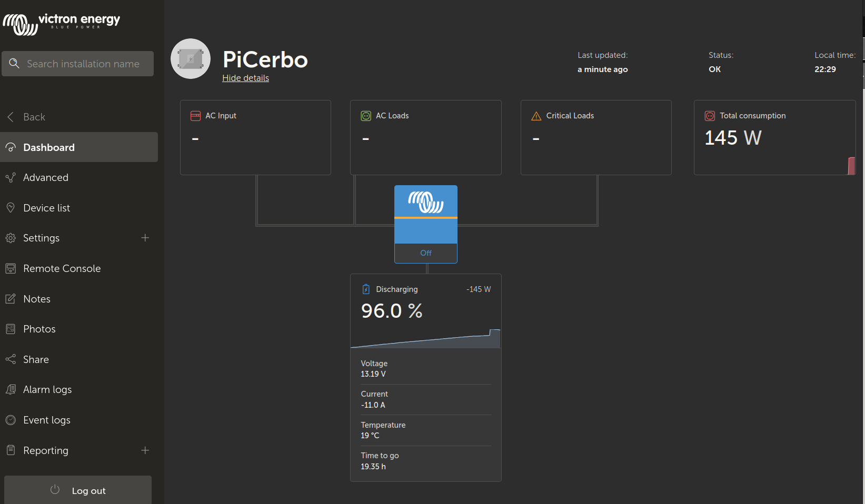Click the Hide details link
865x504 pixels.
pyautogui.click(x=245, y=78)
